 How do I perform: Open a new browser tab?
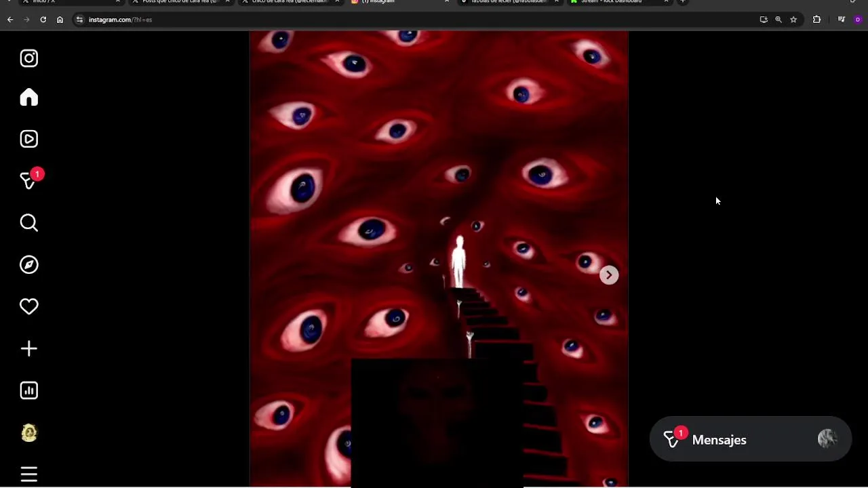[683, 1]
